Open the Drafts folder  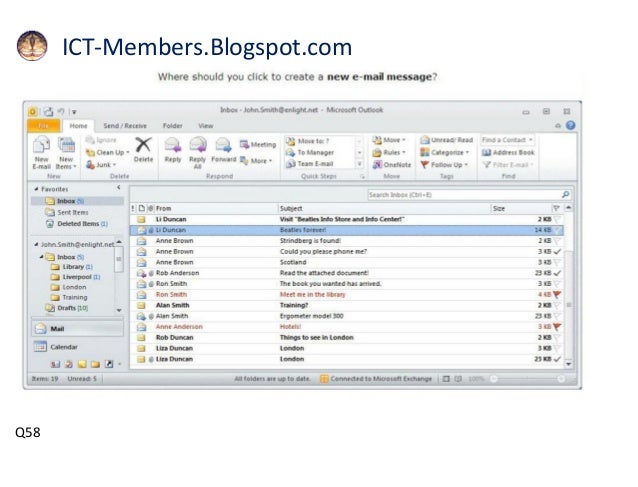click(x=67, y=308)
